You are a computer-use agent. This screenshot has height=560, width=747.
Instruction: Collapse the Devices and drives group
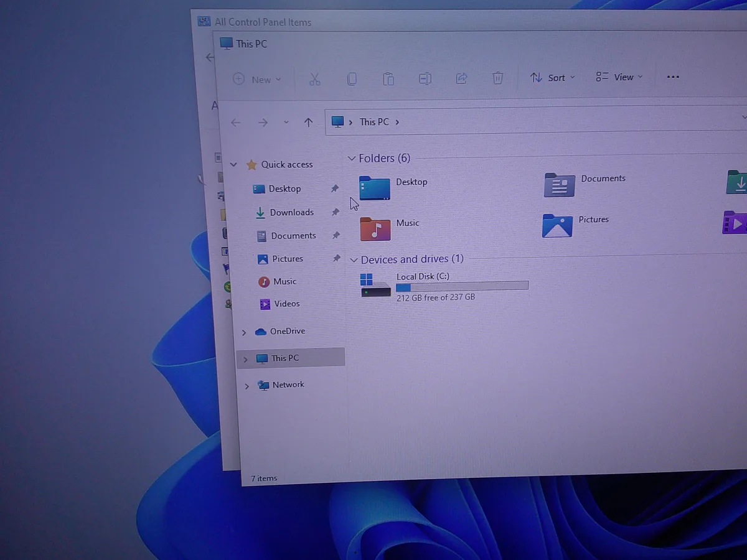click(x=354, y=260)
